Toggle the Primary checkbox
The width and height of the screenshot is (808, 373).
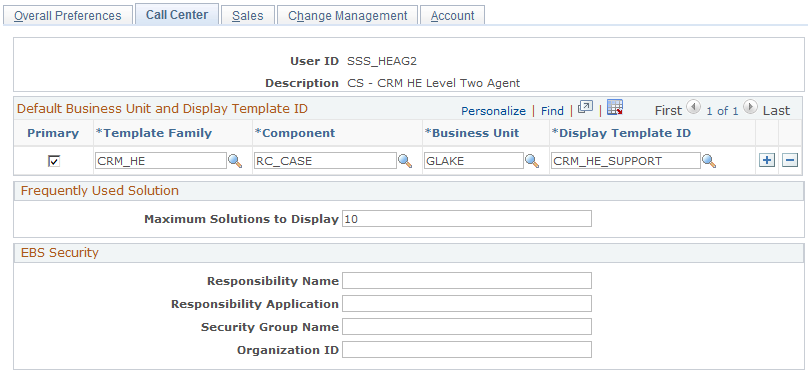coord(54,162)
